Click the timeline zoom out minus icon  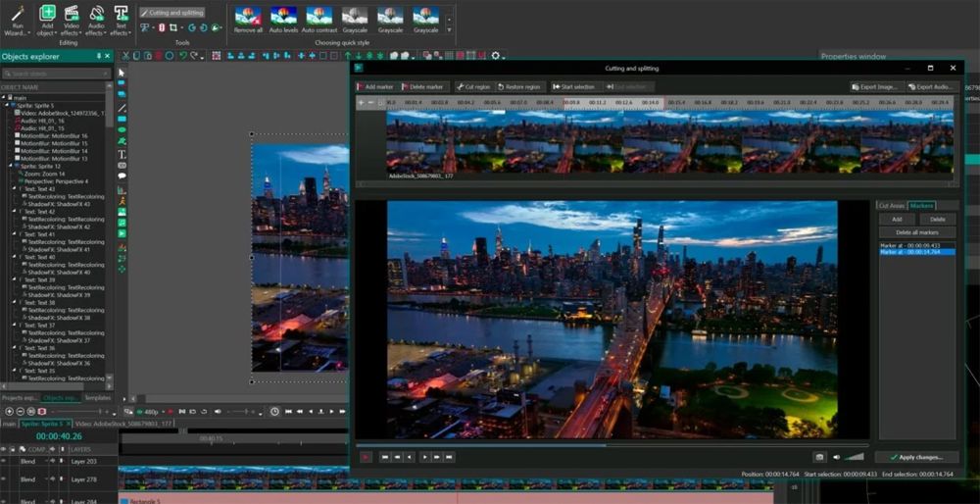click(x=20, y=412)
